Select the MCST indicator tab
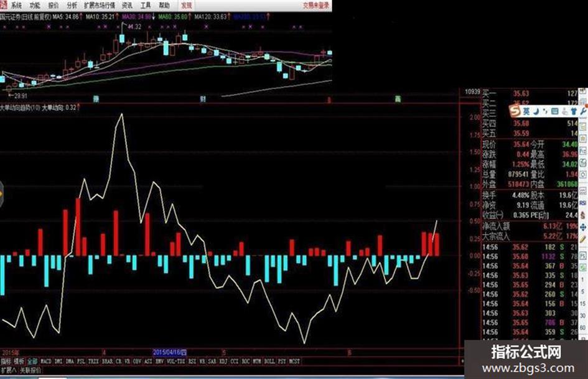 coord(294,362)
